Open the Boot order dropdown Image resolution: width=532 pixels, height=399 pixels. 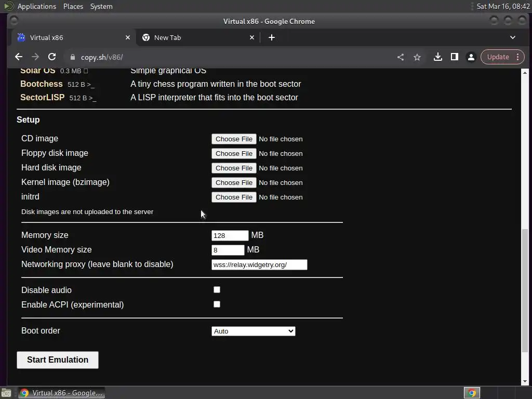[x=253, y=331]
